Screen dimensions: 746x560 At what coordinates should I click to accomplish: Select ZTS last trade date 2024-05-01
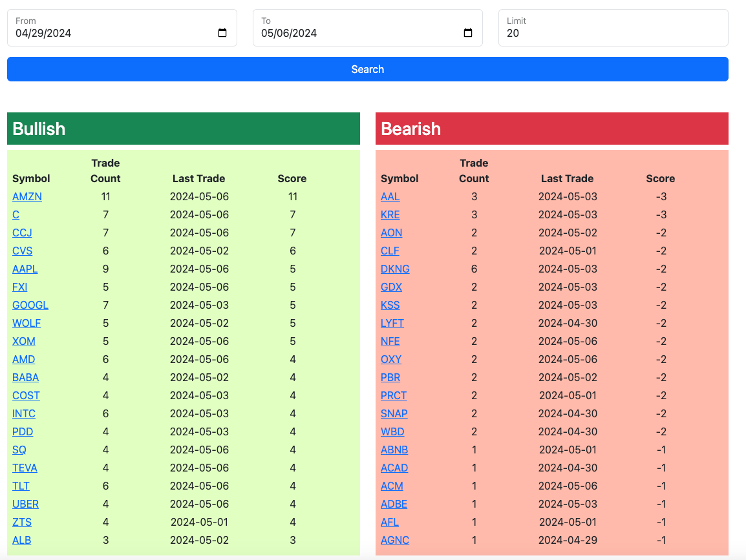(199, 522)
